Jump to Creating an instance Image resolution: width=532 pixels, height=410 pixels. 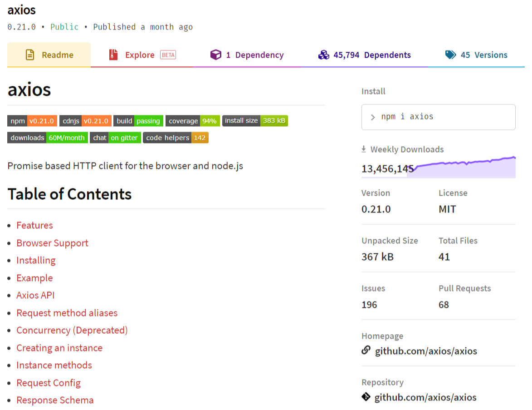[x=59, y=348]
